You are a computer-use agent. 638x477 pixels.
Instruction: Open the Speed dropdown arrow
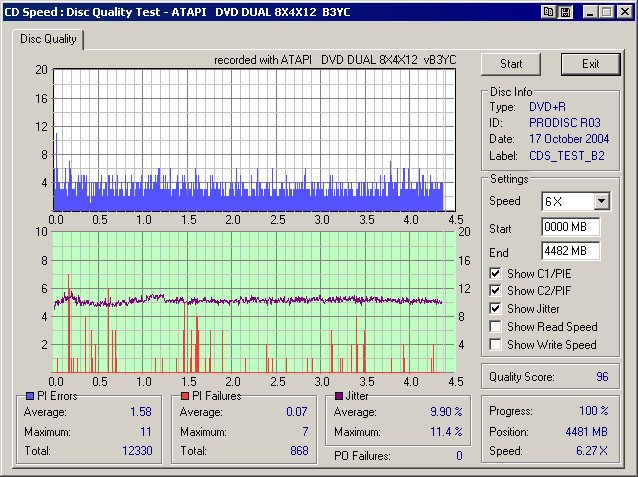pos(600,201)
